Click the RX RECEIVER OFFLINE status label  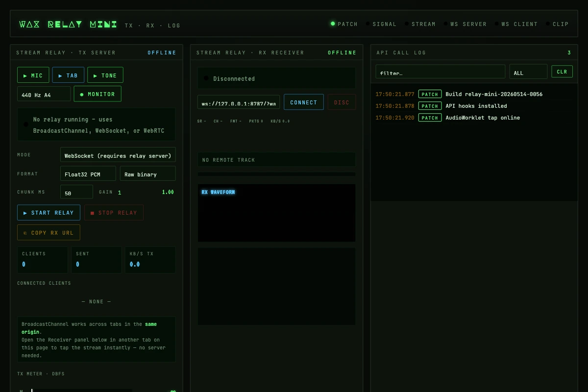342,53
